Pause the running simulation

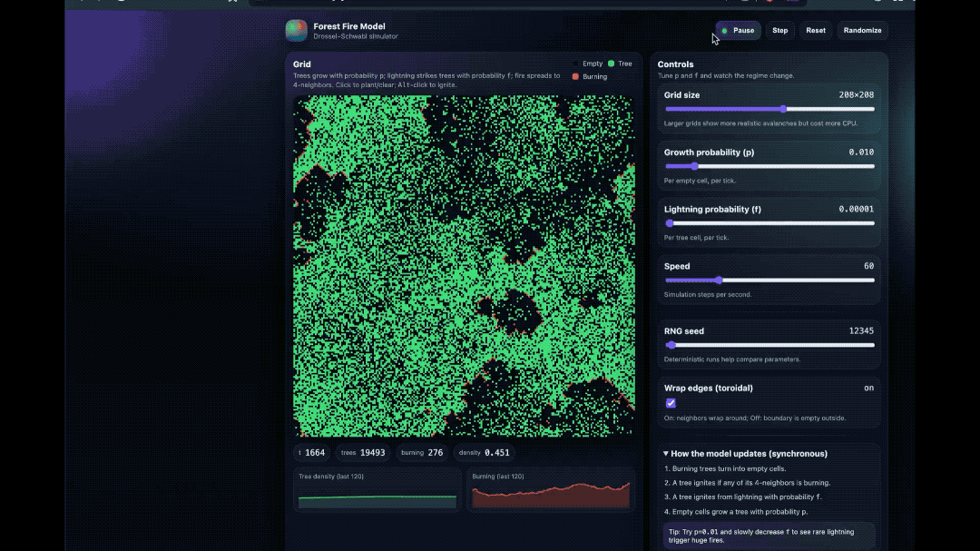pyautogui.click(x=737, y=31)
